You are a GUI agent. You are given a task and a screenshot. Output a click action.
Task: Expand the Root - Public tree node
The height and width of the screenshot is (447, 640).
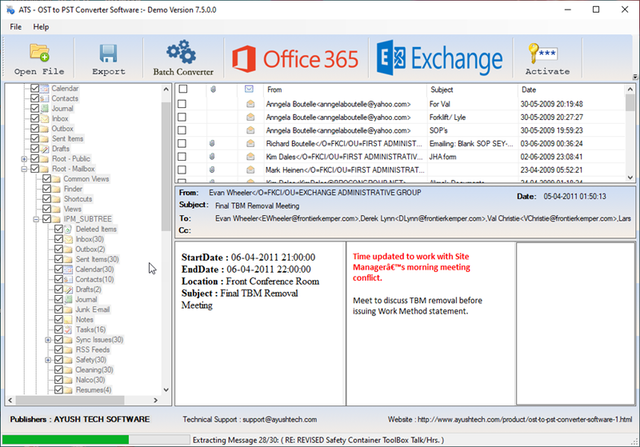click(23, 159)
